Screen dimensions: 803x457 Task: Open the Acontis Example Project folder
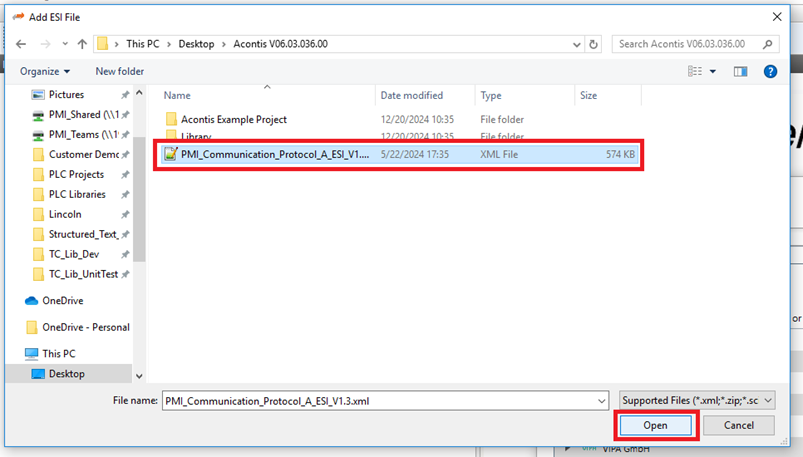tap(233, 119)
